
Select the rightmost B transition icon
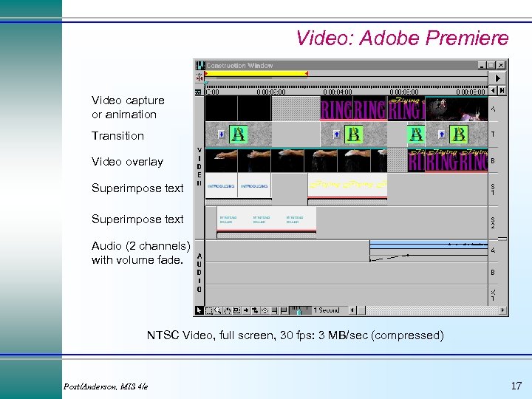click(x=459, y=134)
